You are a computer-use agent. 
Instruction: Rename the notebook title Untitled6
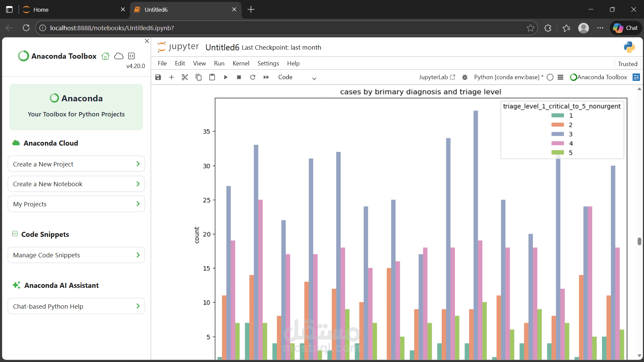pyautogui.click(x=222, y=47)
